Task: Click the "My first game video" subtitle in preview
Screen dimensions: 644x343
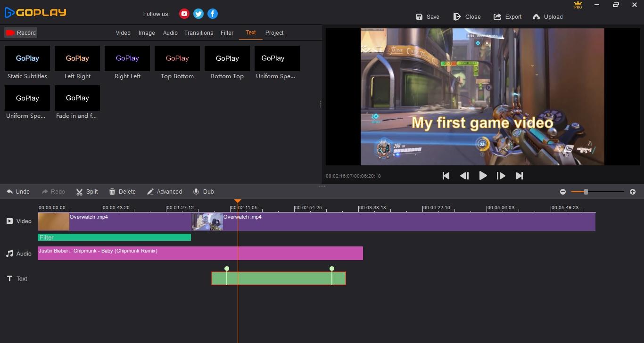Action: pos(482,122)
